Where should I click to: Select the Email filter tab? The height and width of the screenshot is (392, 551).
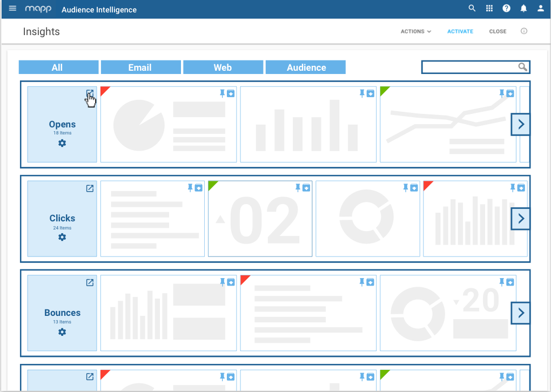(x=141, y=67)
